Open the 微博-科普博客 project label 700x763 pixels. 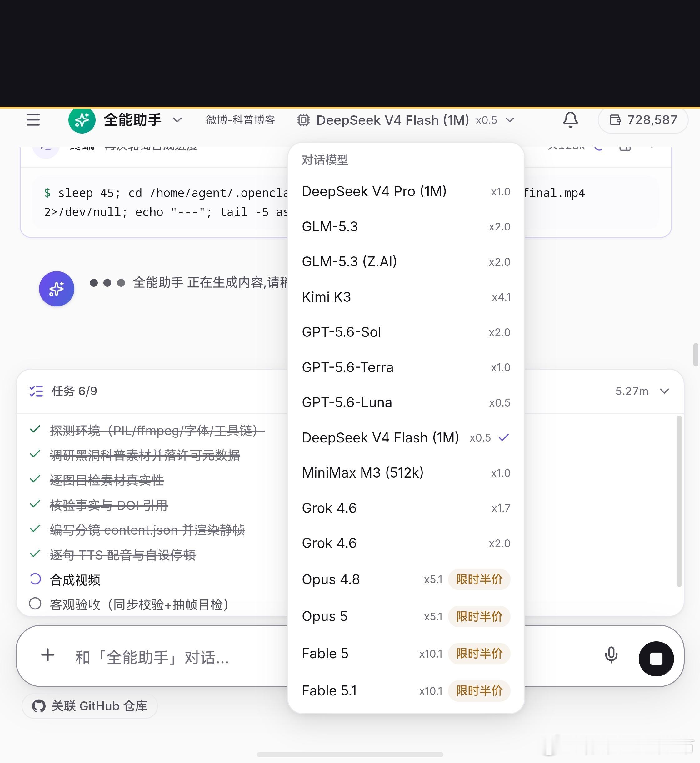[x=241, y=120]
